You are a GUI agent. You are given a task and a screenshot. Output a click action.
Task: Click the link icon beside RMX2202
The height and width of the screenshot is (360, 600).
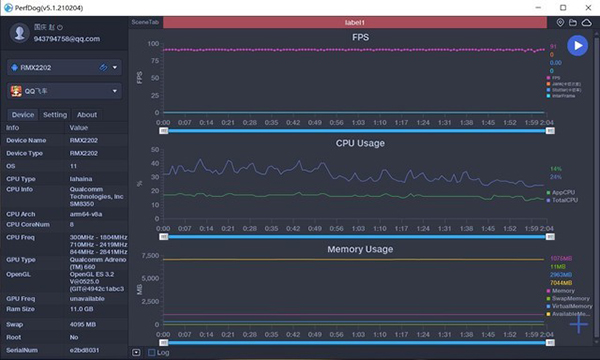[x=103, y=67]
